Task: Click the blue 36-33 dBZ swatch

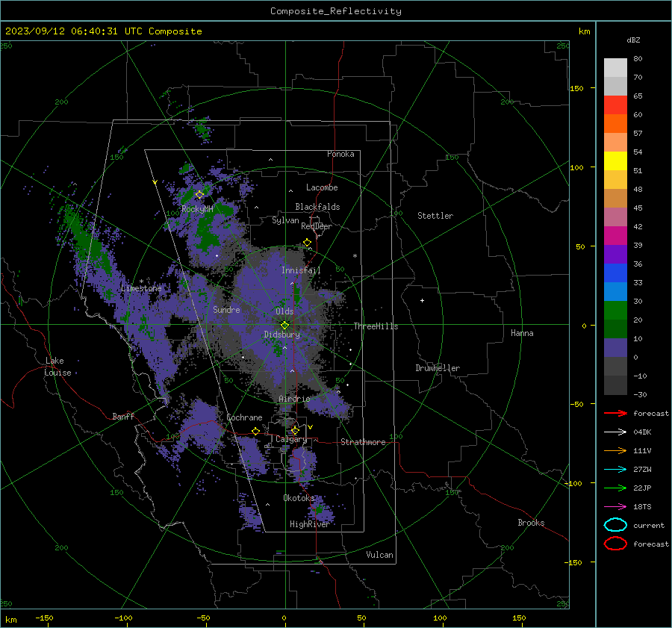Action: 615,273
